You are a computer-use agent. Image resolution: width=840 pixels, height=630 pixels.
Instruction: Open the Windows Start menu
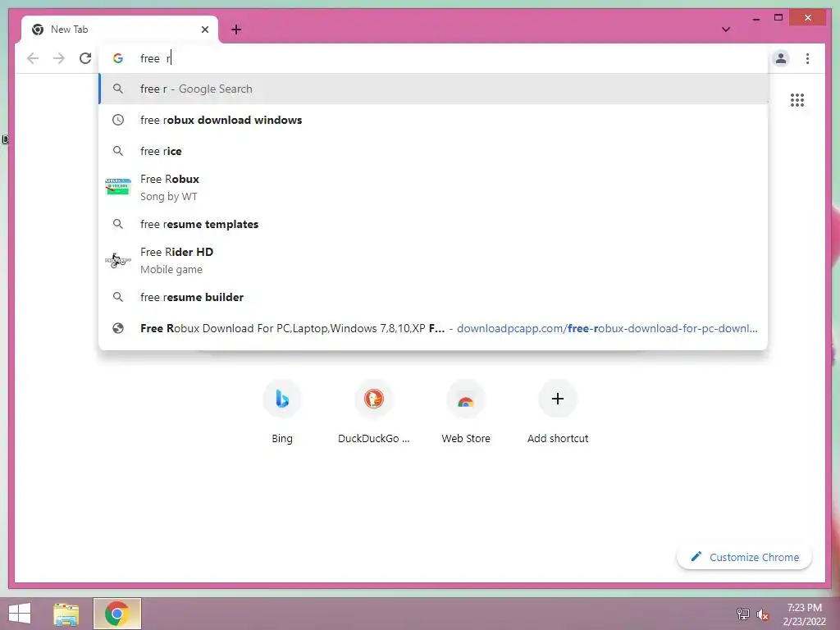(20, 614)
